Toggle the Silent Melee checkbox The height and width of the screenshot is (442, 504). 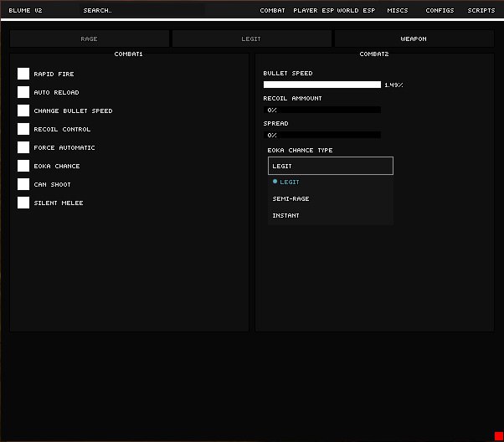pyautogui.click(x=23, y=203)
